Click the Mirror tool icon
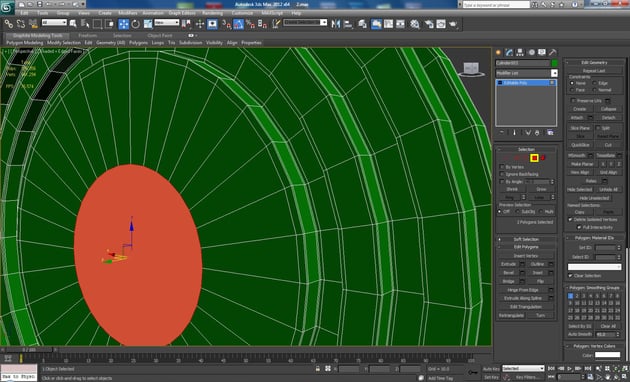This screenshot has width=630, height=382. click(x=335, y=24)
